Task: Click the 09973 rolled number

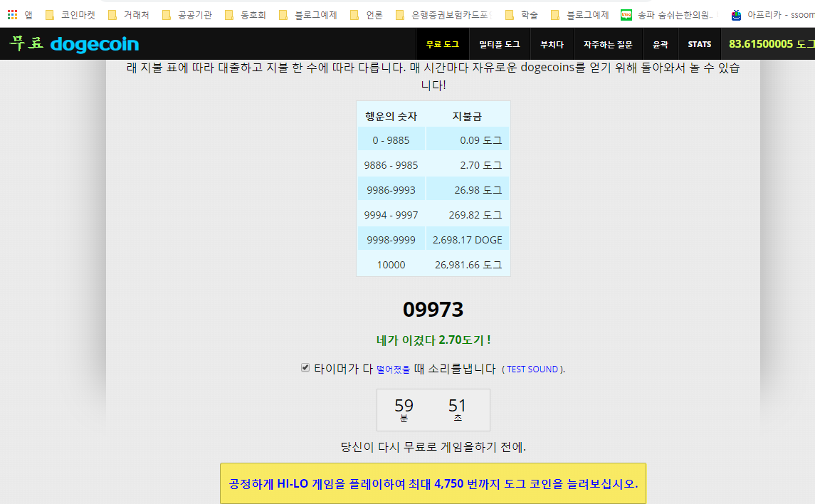Action: pos(433,309)
